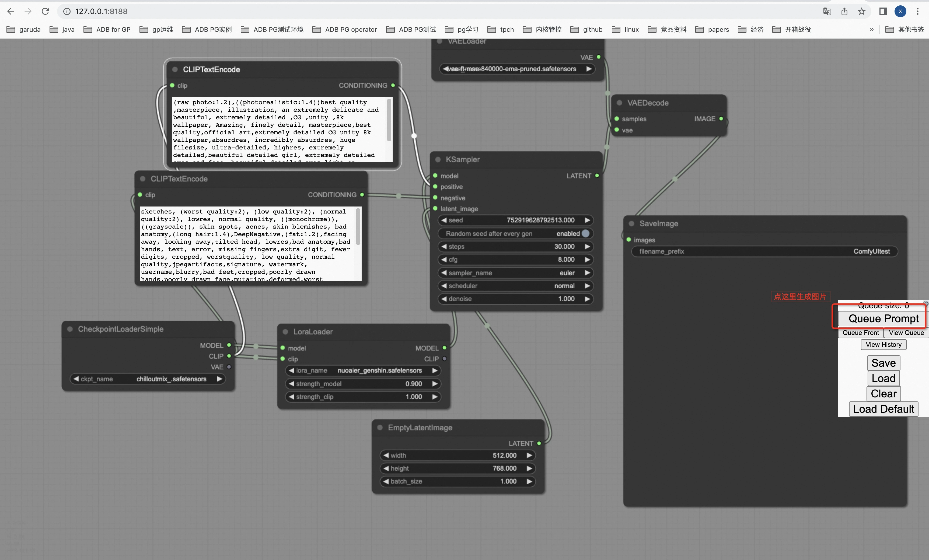Click the page reload icon
This screenshot has height=560, width=929.
click(x=45, y=11)
